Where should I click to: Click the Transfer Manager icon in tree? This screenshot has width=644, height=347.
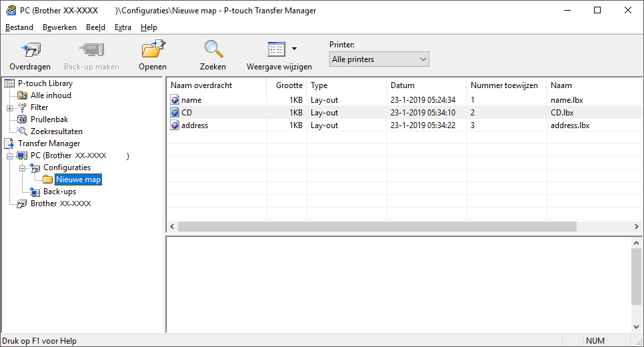point(9,143)
